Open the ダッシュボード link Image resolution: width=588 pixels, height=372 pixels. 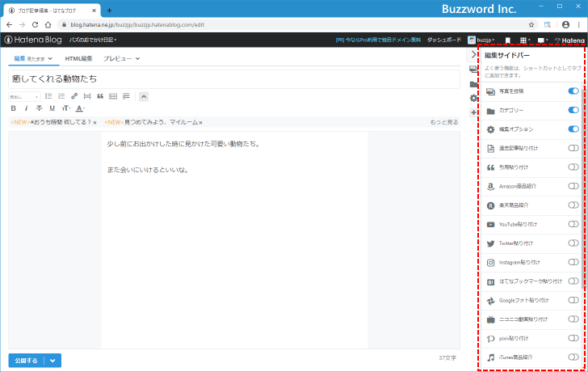[444, 40]
